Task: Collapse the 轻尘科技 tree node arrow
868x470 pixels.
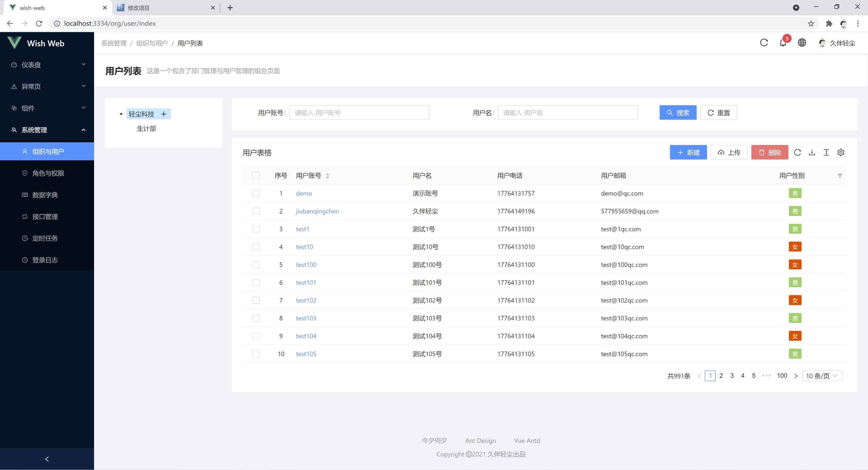Action: click(121, 114)
